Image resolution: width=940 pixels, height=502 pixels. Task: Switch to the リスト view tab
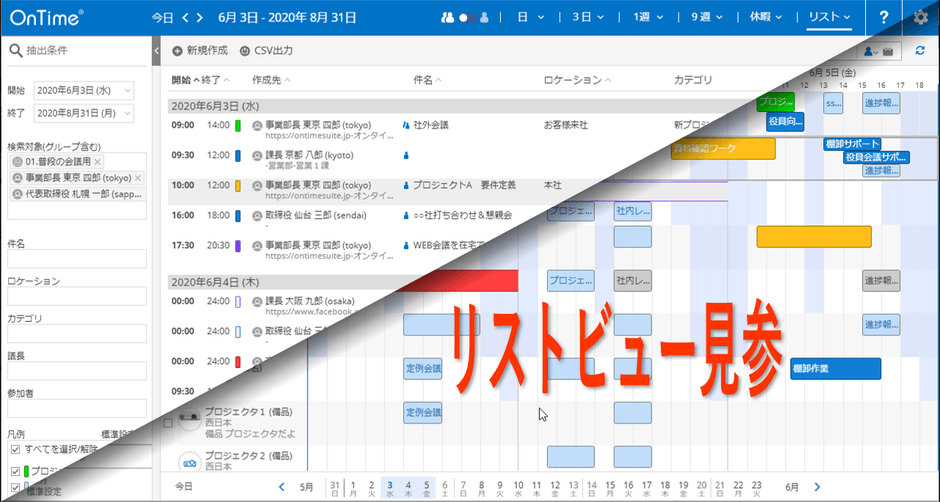tap(830, 17)
